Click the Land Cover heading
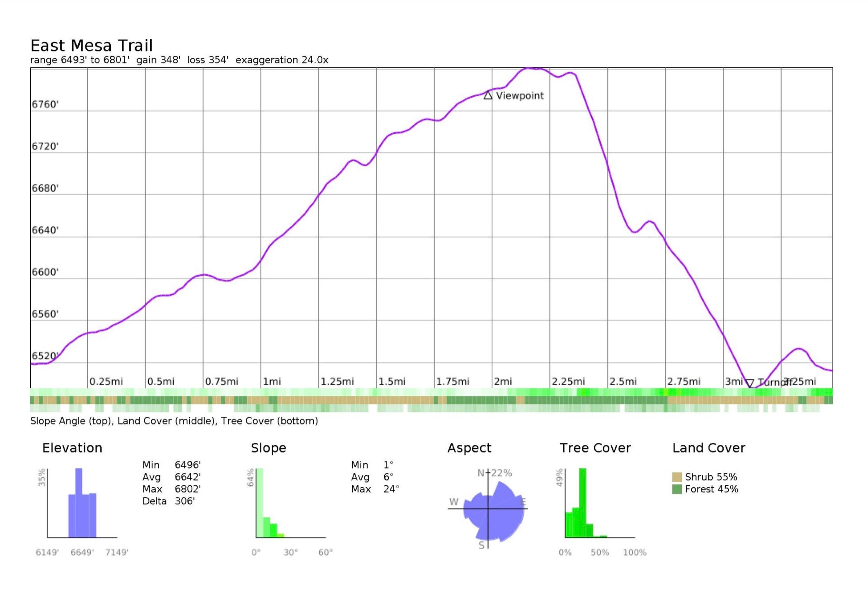868x616 pixels. (708, 448)
